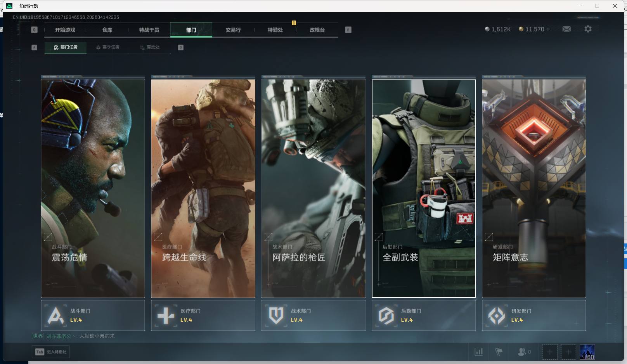The image size is (627, 364).
Task: Open the friends list icon
Action: coord(522,352)
